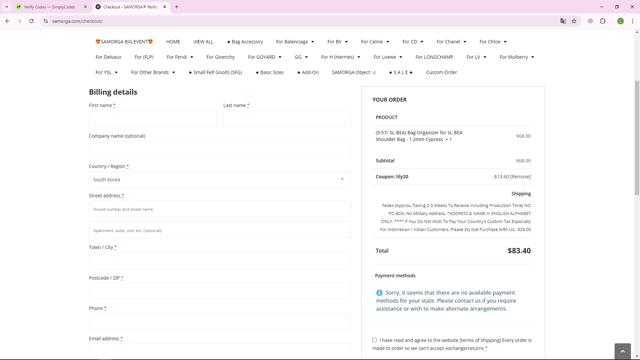Remove the lily20 coupon via [Remove] link
The height and width of the screenshot is (360, 640).
tap(520, 177)
